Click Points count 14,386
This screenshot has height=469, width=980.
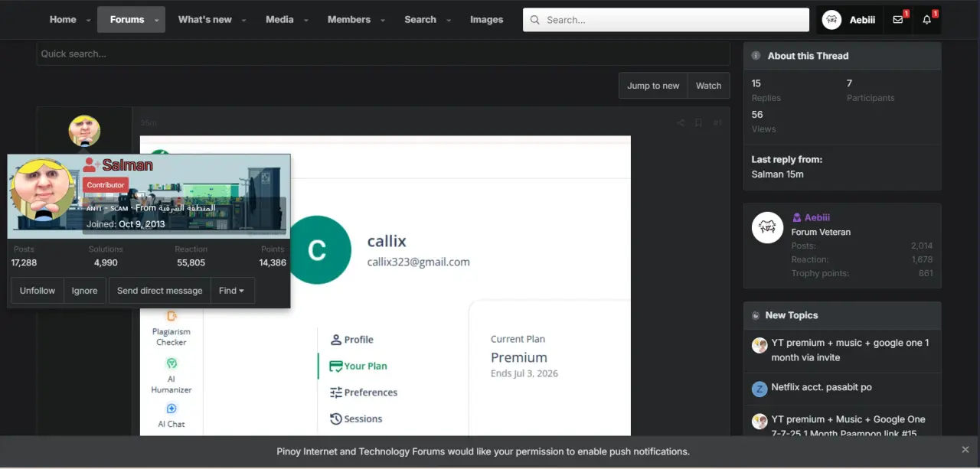click(273, 262)
